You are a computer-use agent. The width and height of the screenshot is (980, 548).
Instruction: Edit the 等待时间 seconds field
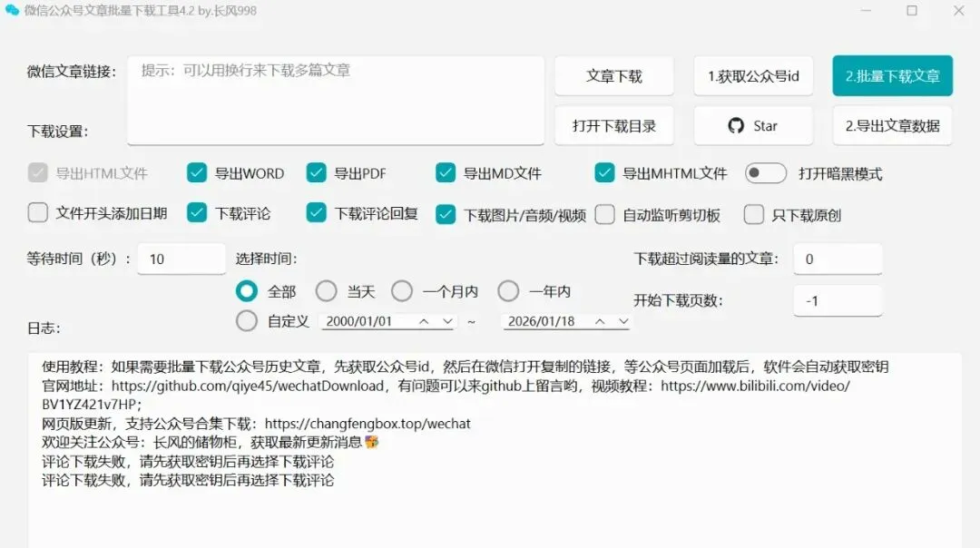(x=181, y=259)
